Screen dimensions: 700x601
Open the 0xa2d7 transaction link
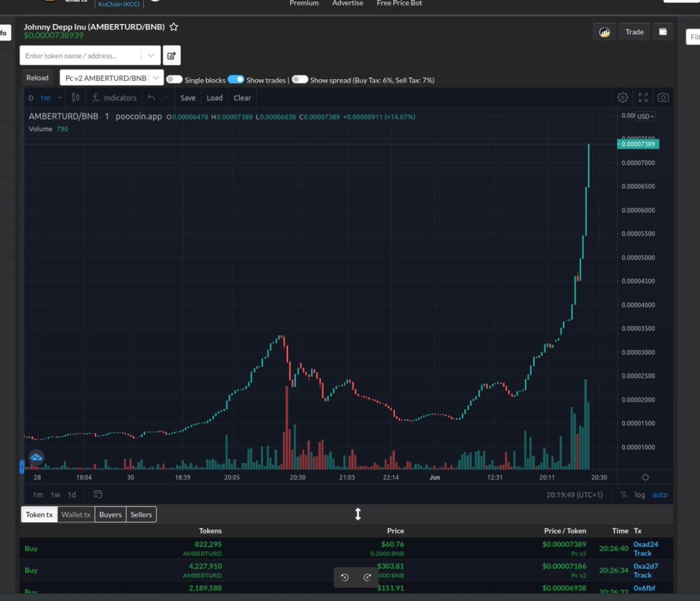pyautogui.click(x=646, y=566)
